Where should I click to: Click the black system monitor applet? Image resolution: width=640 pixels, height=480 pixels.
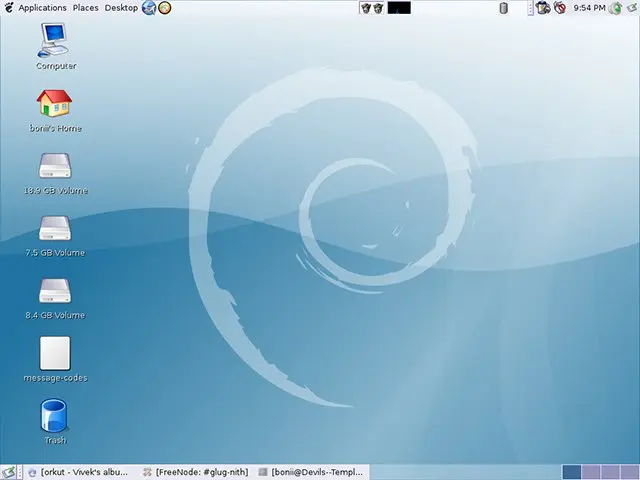point(399,8)
